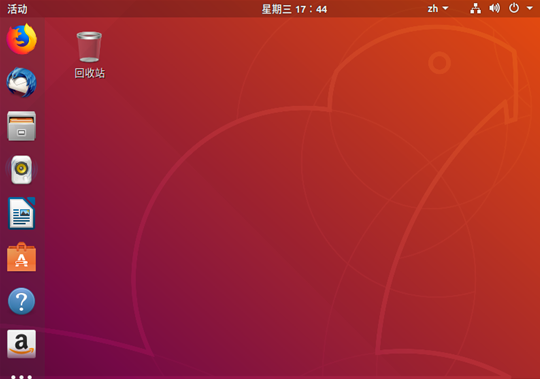Click the network status icon
540x379 pixels.
(476, 9)
